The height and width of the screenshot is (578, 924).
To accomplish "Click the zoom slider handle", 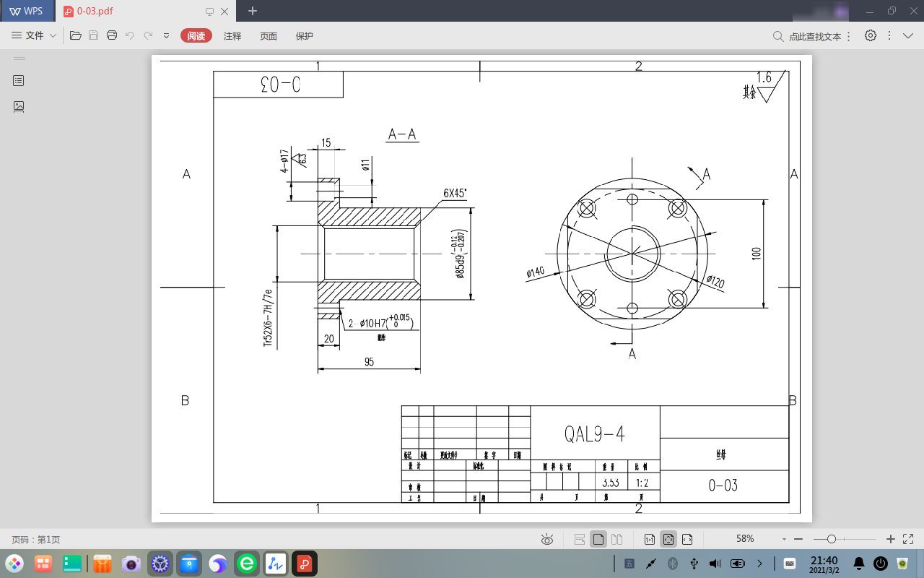I will (832, 539).
